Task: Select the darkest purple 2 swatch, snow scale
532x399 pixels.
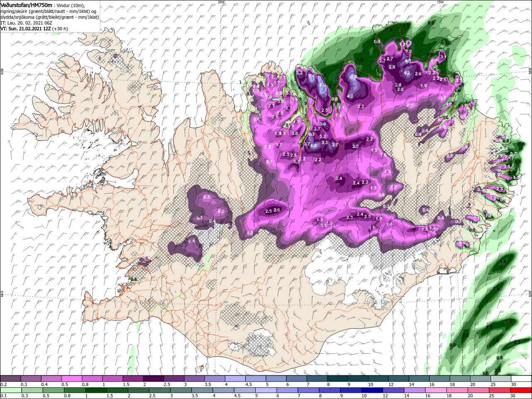Action: tap(153, 379)
